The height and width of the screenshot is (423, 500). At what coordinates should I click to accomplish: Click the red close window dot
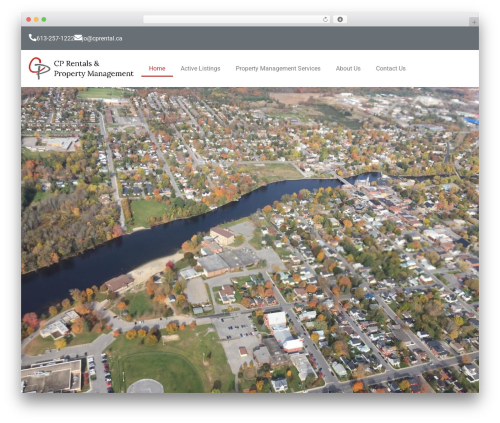(29, 19)
